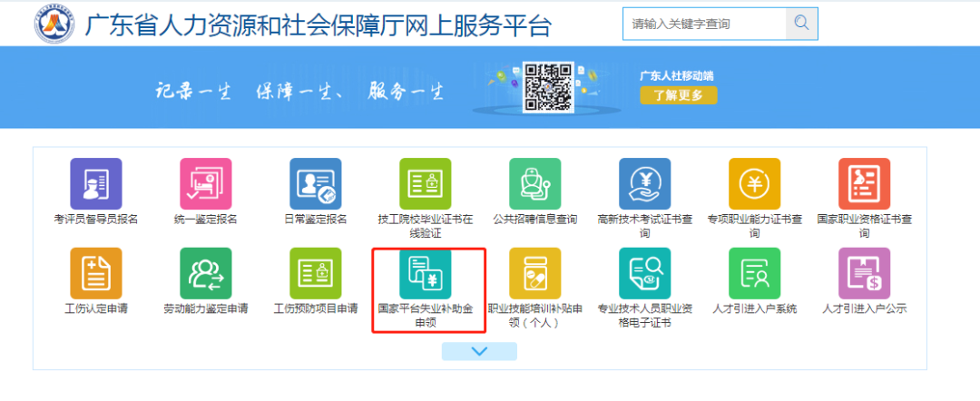This screenshot has height=401, width=980.
Task: Open the 工伤认定申请 icon
Action: tap(95, 272)
